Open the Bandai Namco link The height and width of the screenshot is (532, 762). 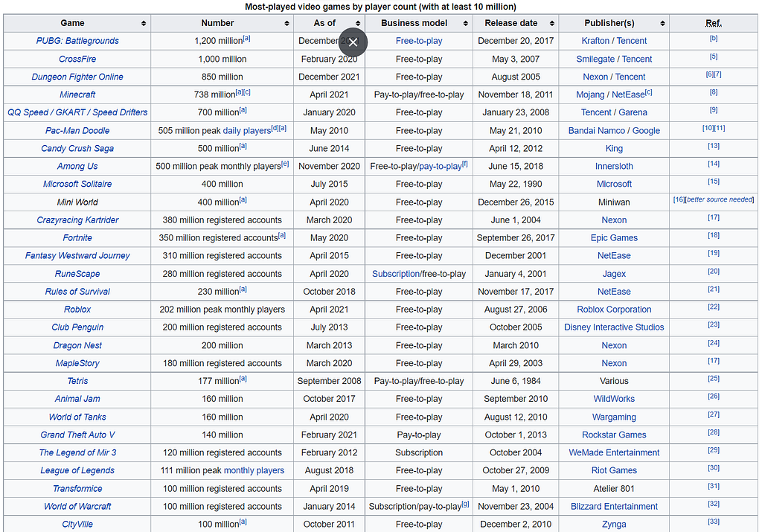tap(597, 131)
